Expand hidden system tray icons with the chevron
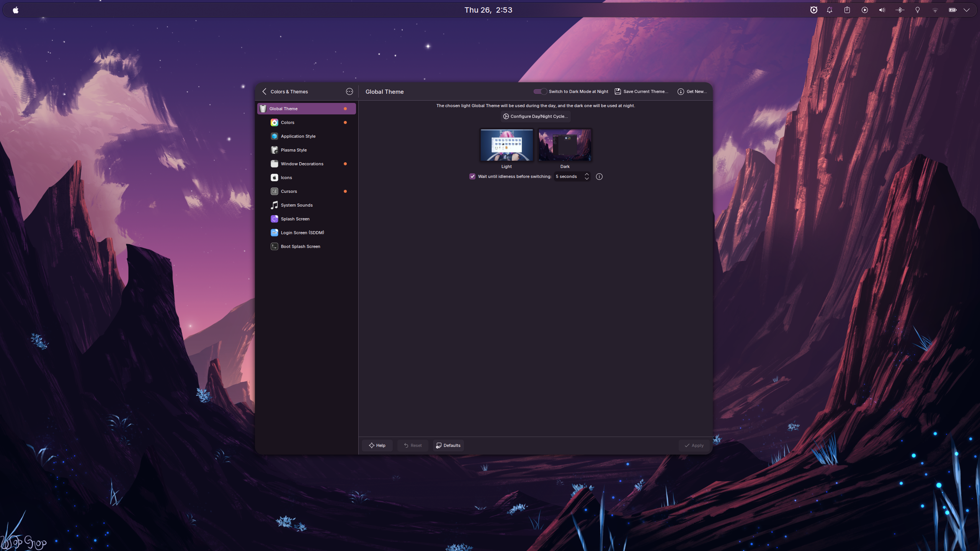This screenshot has height=551, width=980. tap(967, 10)
